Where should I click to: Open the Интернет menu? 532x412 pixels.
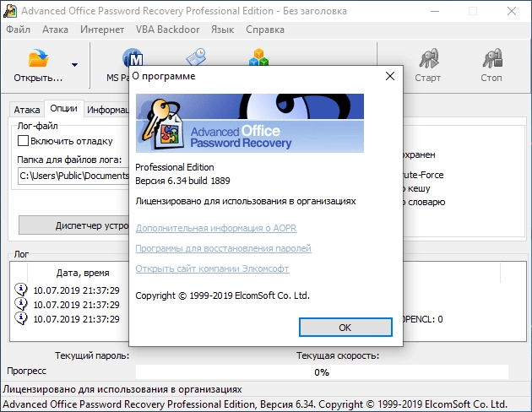(x=102, y=30)
